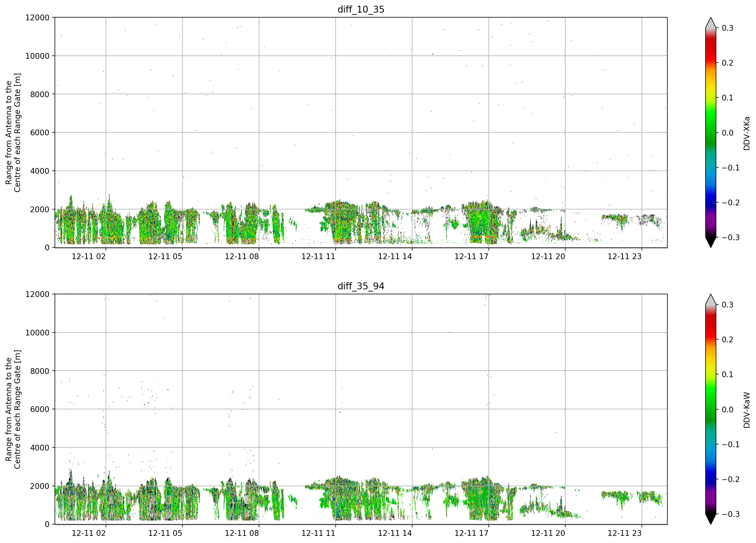
Task: Click the −0.3 tick on DDV-KaW colorbar
Action: (x=731, y=514)
